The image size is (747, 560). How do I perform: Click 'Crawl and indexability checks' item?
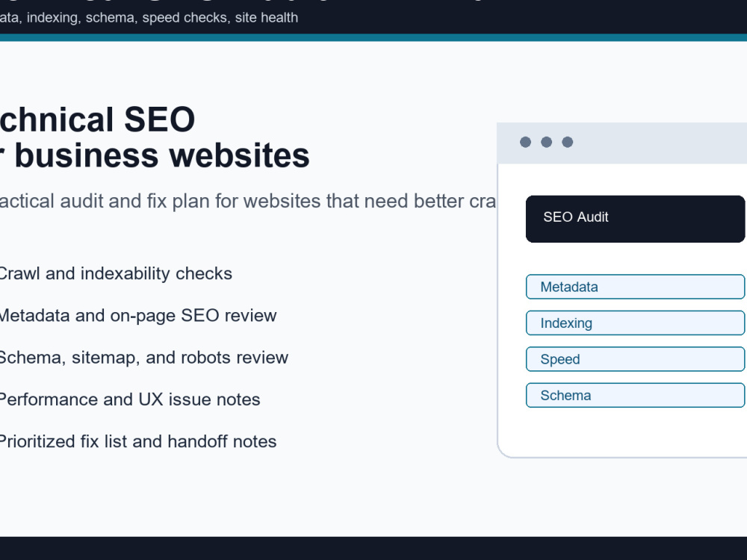[x=116, y=273]
